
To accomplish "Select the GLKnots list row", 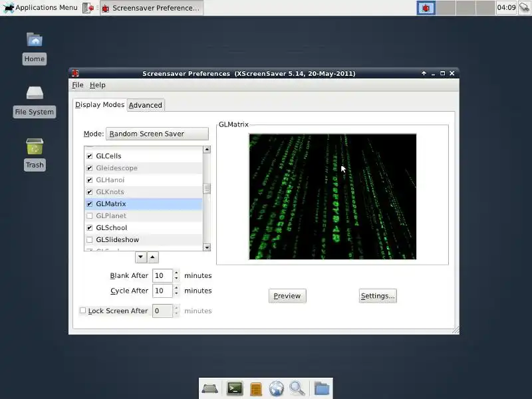I will point(144,192).
